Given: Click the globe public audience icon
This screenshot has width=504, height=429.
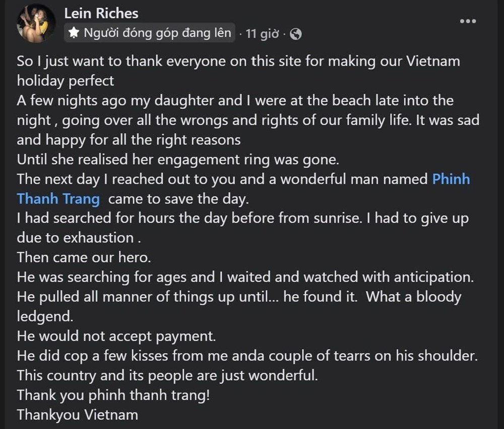Looking at the screenshot, I should pyautogui.click(x=296, y=34).
